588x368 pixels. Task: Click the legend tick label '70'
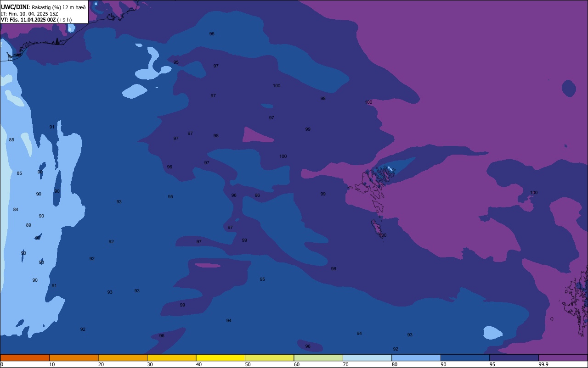(345, 364)
